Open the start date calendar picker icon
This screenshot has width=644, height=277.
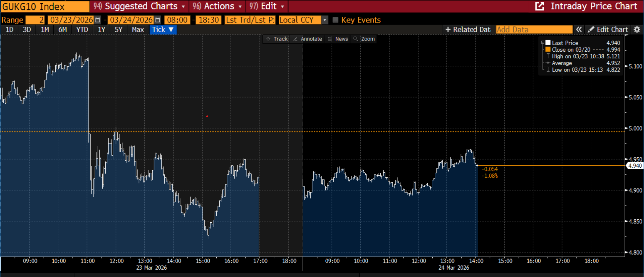tap(98, 20)
